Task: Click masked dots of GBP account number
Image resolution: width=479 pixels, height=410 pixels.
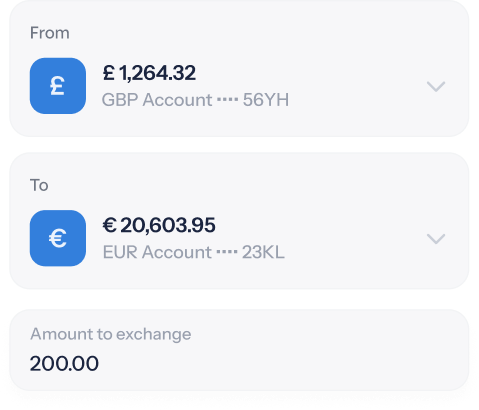Action: 228,100
